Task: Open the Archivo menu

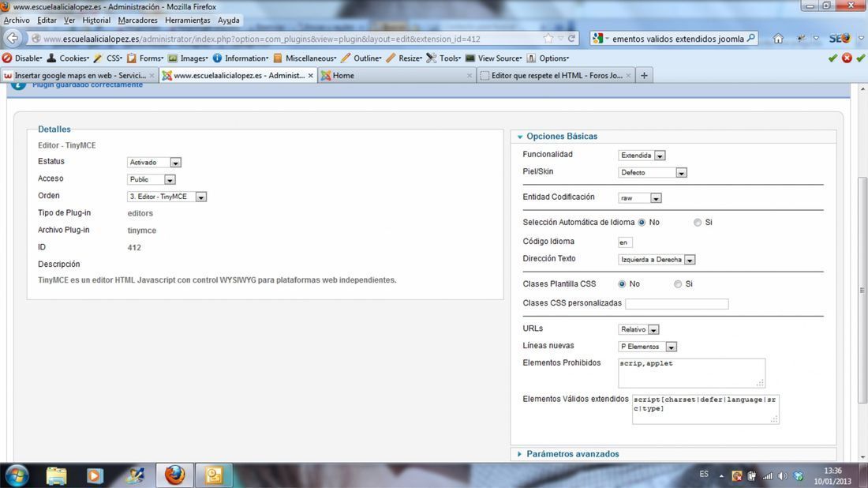Action: pos(17,21)
